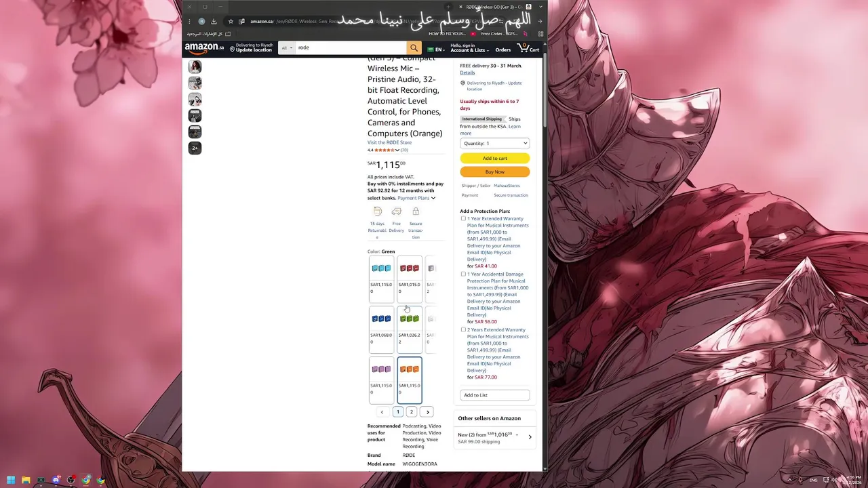Viewport: 868px width, 488px height.
Task: Click the browser profile avatar icon
Action: (201, 21)
